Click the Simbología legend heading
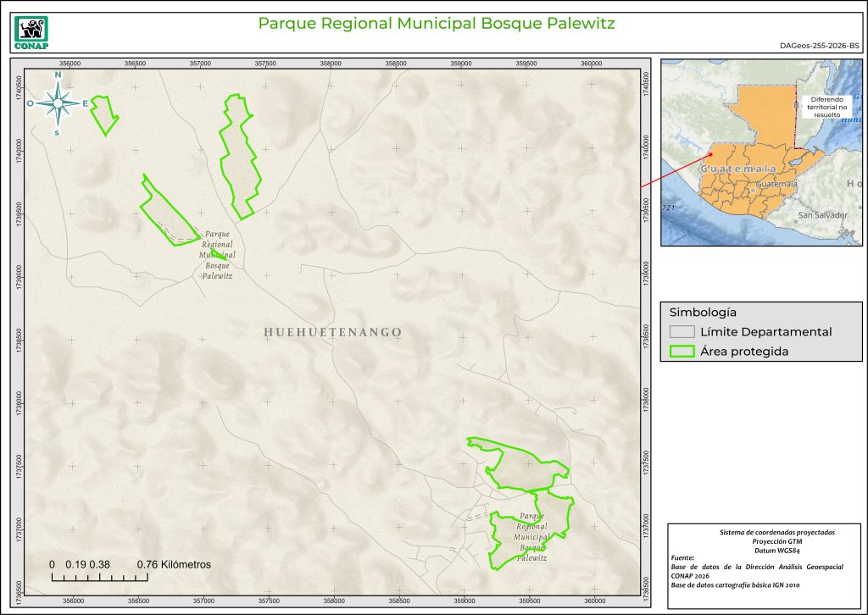The image size is (868, 615). [x=703, y=311]
